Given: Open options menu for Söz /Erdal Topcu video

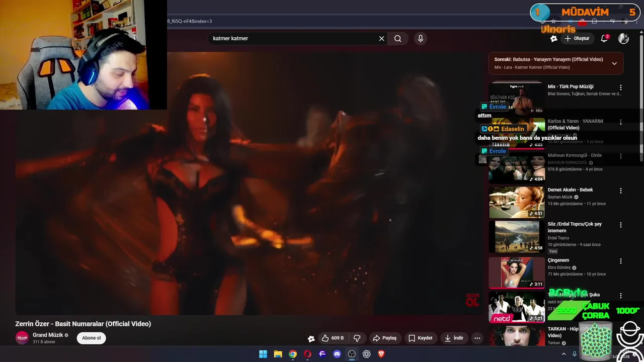Looking at the screenshot, I should 620,225.
